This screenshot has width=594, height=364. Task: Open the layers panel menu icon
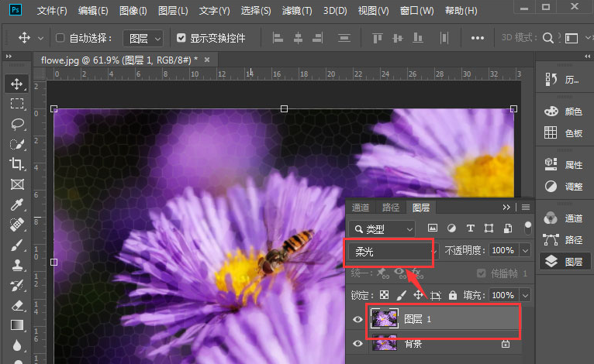point(526,207)
